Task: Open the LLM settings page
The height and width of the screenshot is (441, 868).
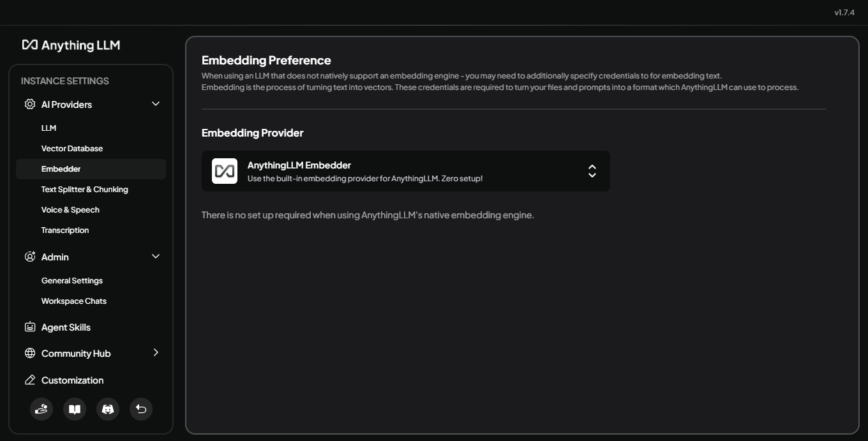Action: (x=49, y=128)
